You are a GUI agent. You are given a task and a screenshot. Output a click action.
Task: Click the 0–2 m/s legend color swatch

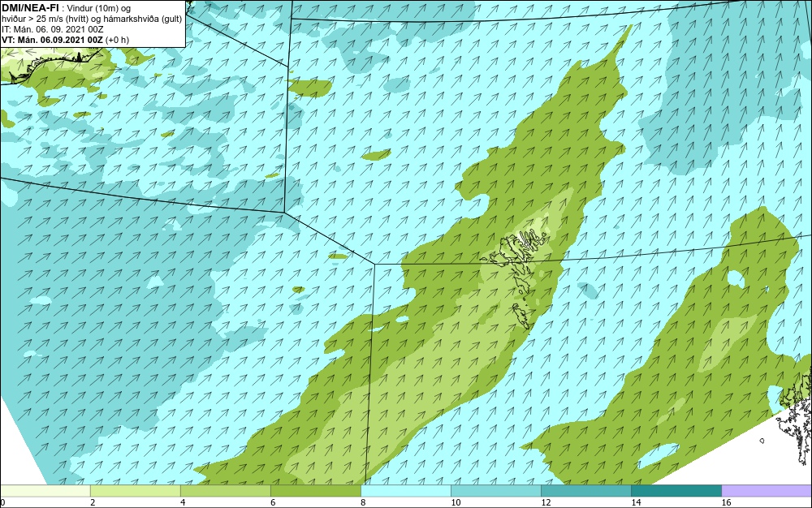coord(45,490)
